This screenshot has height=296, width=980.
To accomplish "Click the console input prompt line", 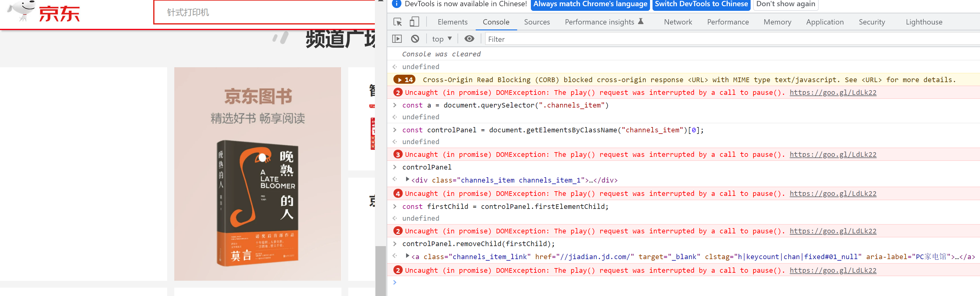I will tap(683, 283).
